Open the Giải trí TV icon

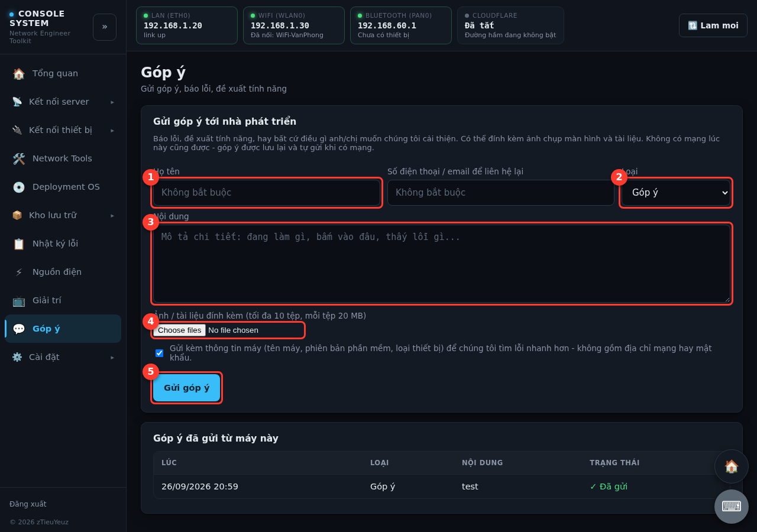tap(19, 301)
